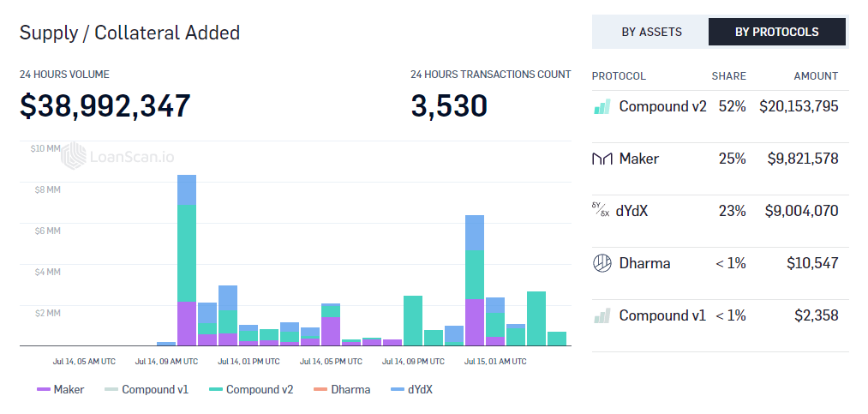
Task: Toggle Dharma series in chart legend
Action: coord(342,390)
